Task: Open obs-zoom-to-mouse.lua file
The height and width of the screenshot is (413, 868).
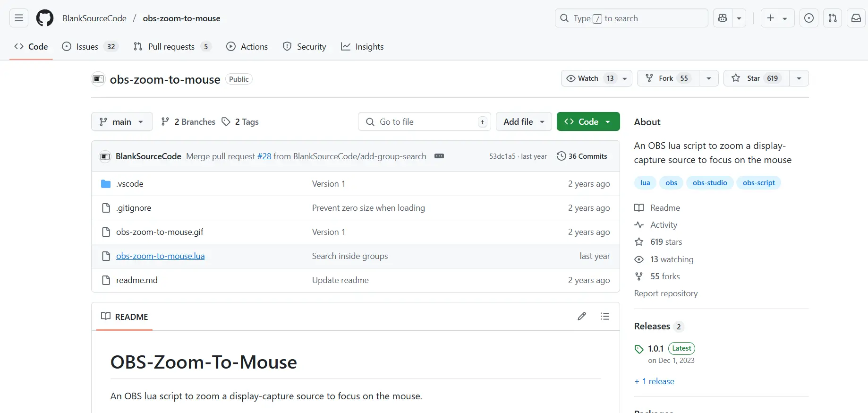Action: click(x=160, y=256)
